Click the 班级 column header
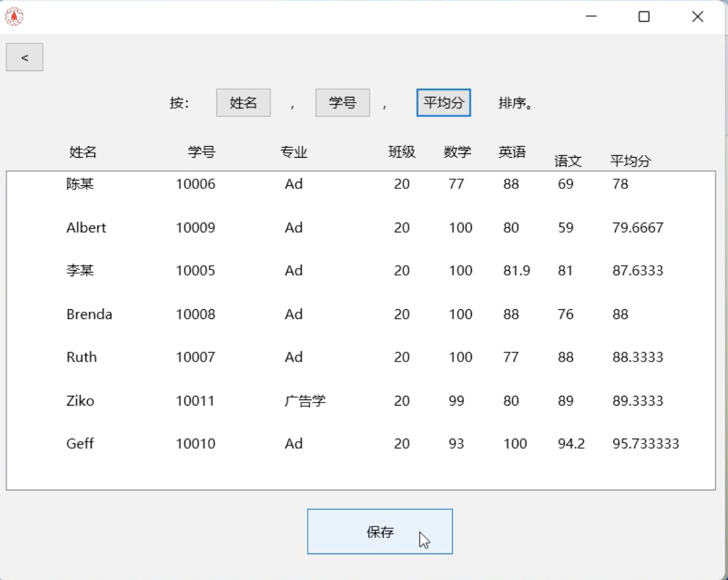728x580 pixels. [402, 152]
